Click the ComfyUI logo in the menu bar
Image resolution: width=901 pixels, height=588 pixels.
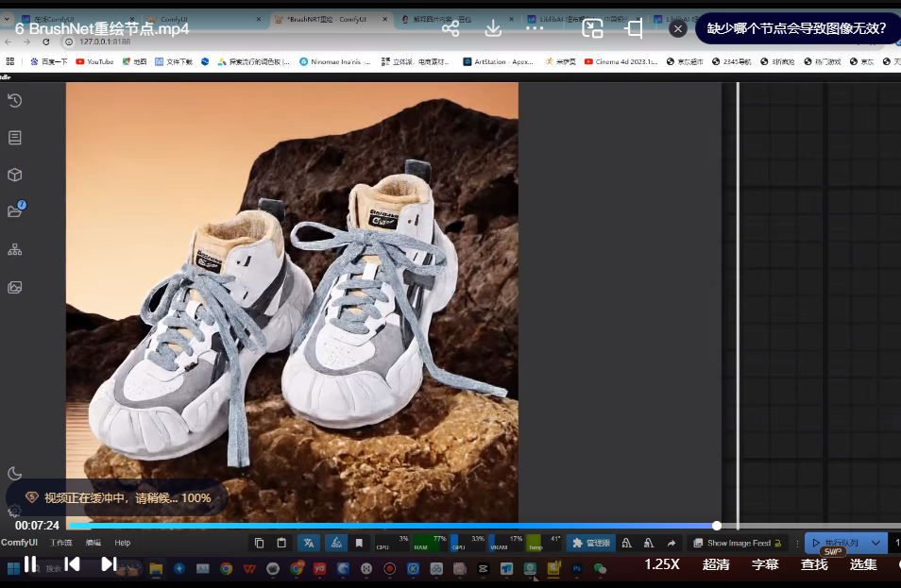19,543
